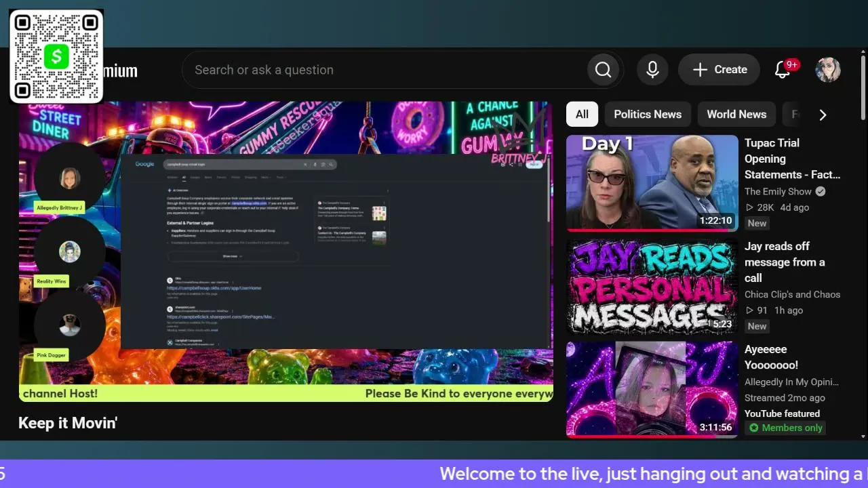The height and width of the screenshot is (488, 868).
Task: Click the Members only badge
Action: (785, 428)
